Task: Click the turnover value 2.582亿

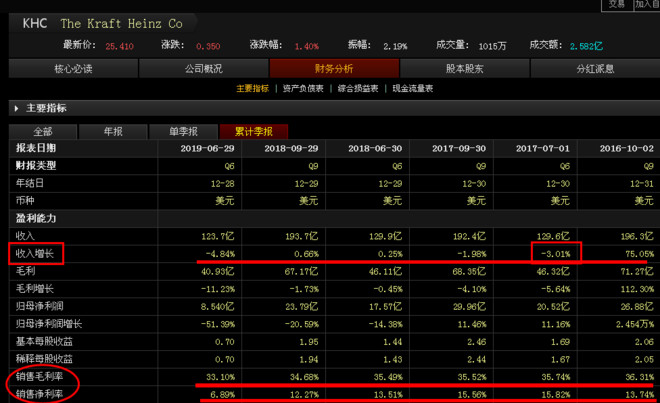Action: point(586,46)
